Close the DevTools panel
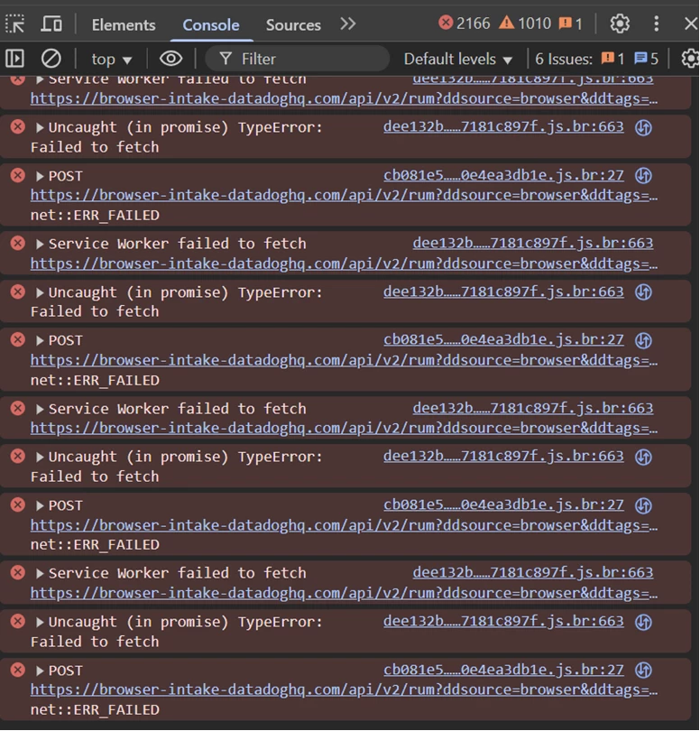The image size is (700, 731). point(691,23)
